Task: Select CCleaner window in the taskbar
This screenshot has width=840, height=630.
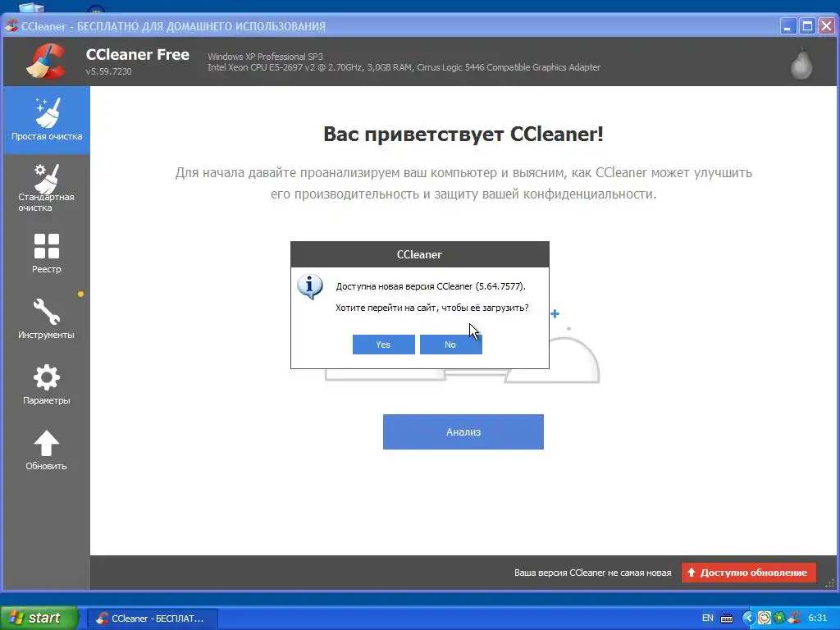Action: click(152, 619)
